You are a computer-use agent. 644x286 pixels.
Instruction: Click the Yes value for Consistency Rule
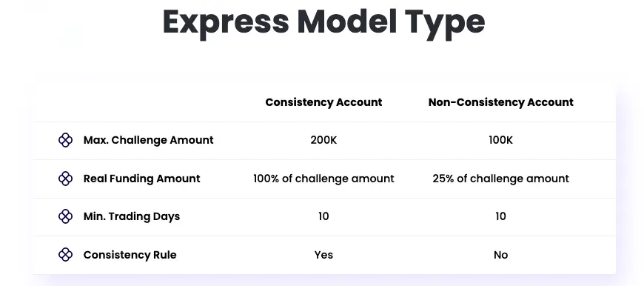(x=323, y=255)
